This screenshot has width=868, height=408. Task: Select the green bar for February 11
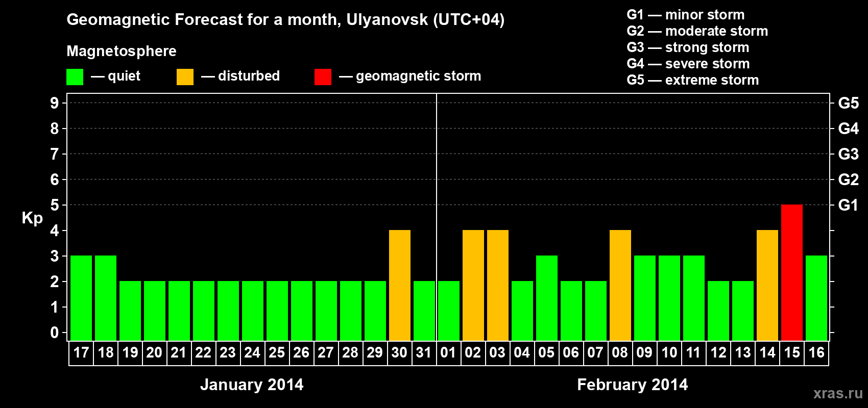pos(694,298)
